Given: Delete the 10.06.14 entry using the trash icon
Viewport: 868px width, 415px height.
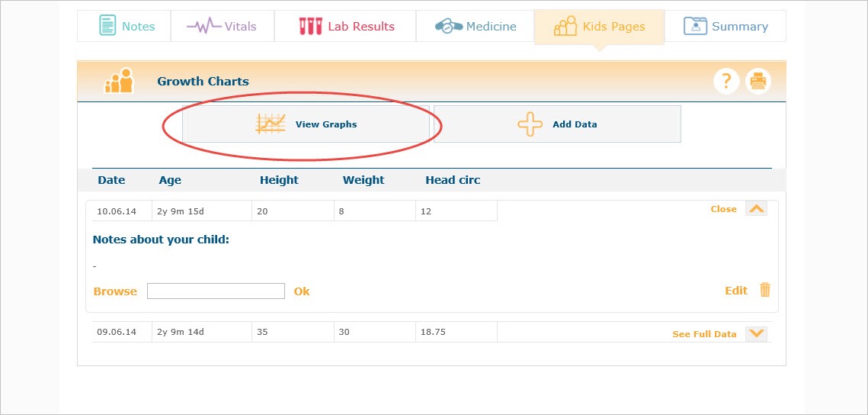Looking at the screenshot, I should (765, 290).
